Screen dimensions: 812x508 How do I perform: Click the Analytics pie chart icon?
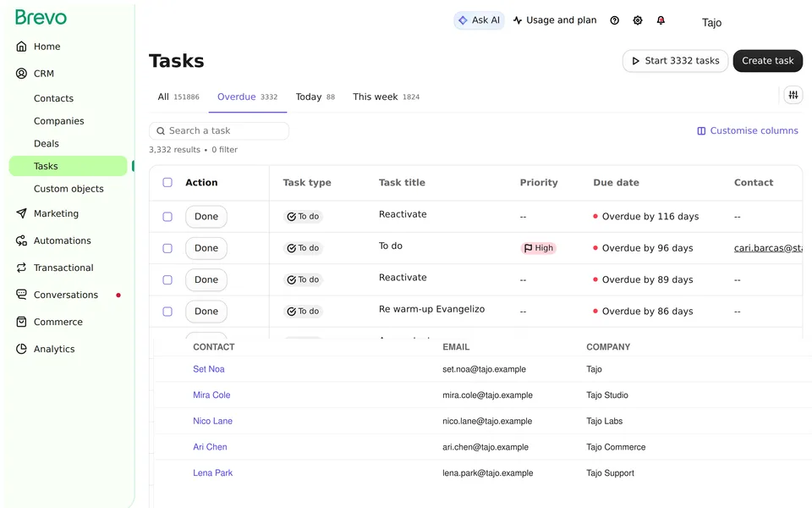point(21,349)
